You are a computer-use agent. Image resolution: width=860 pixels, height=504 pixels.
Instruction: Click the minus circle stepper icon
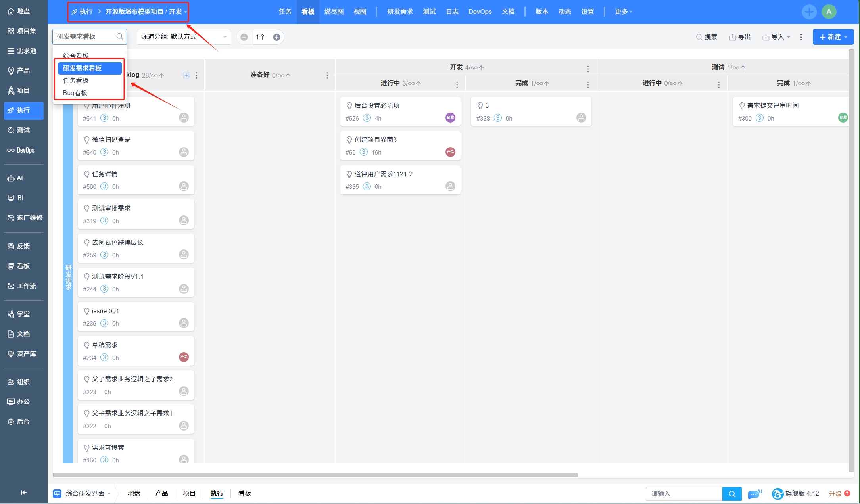[244, 37]
